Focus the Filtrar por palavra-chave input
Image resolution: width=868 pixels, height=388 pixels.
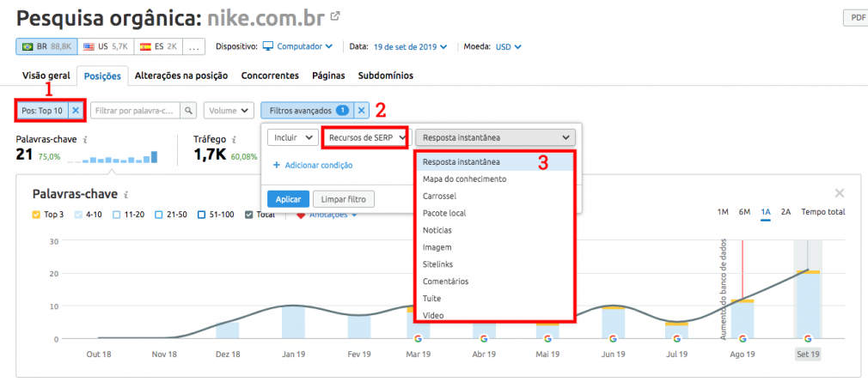coord(136,111)
